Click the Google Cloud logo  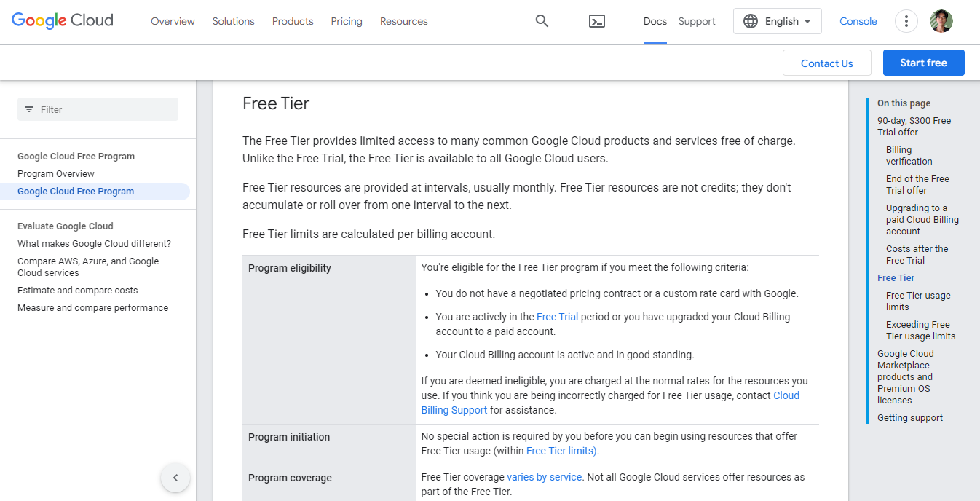[63, 20]
